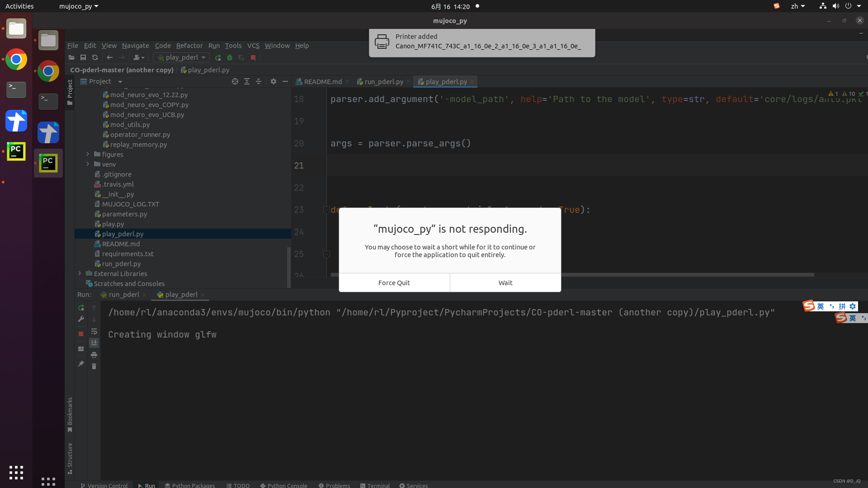This screenshot has height=488, width=868.
Task: Click the Wait button in dialog
Action: tap(505, 283)
